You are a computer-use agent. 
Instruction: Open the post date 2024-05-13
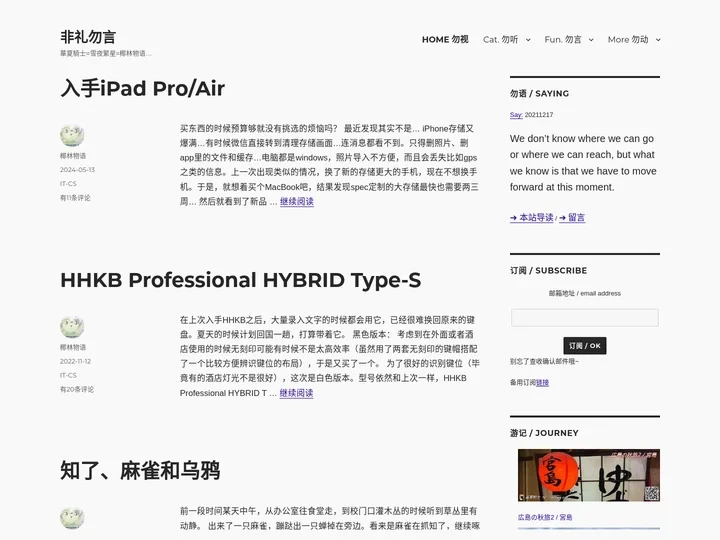(77, 169)
